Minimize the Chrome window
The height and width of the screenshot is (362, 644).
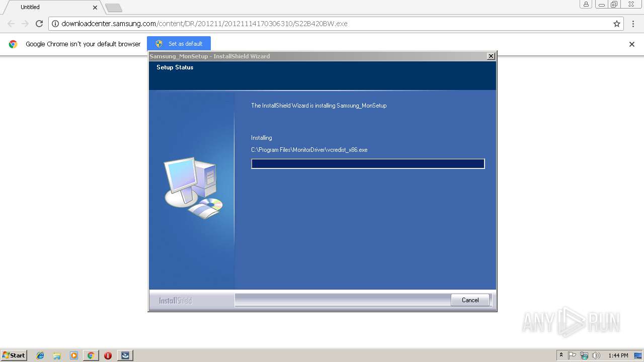(601, 4)
